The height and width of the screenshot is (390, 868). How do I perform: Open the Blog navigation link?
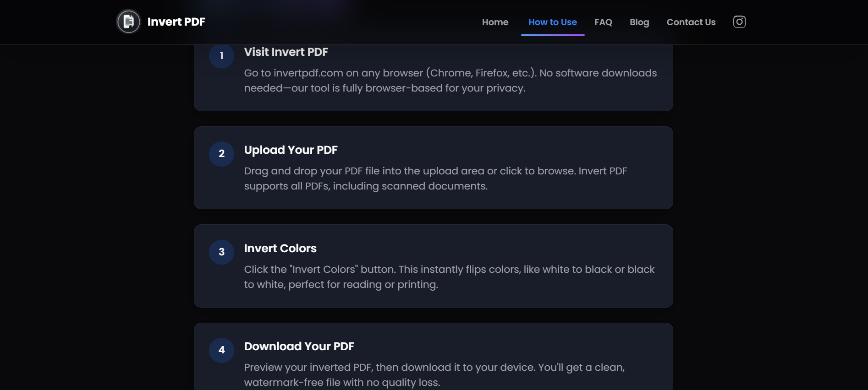coord(639,22)
